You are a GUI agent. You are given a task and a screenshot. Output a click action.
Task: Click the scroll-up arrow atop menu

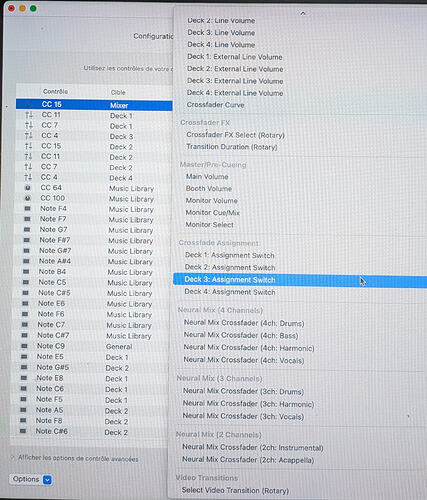click(x=303, y=13)
